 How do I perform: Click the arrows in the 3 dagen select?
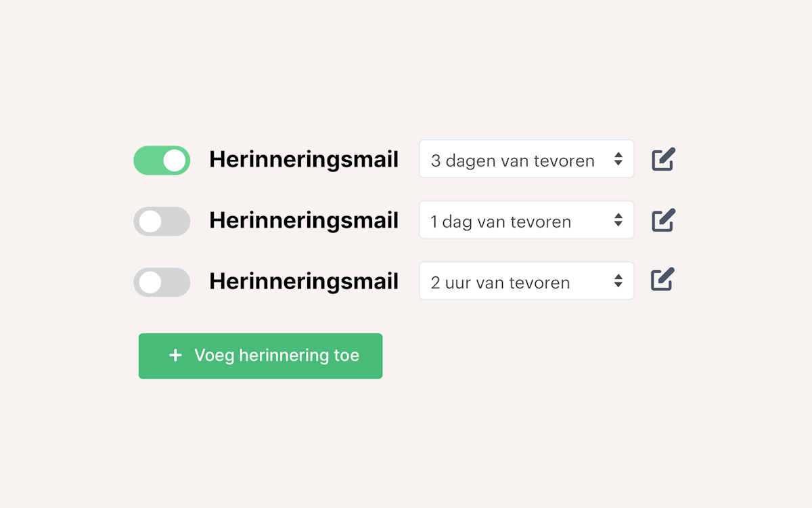pyautogui.click(x=618, y=159)
